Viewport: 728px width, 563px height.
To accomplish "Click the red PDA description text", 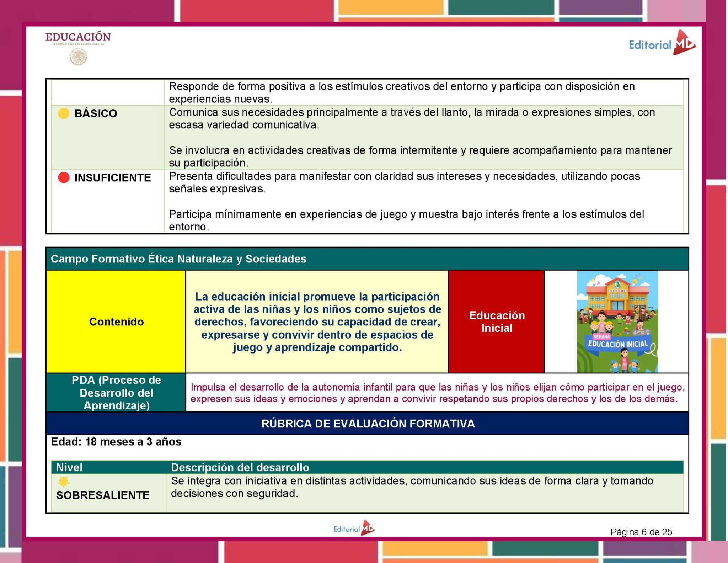I will coord(437,393).
